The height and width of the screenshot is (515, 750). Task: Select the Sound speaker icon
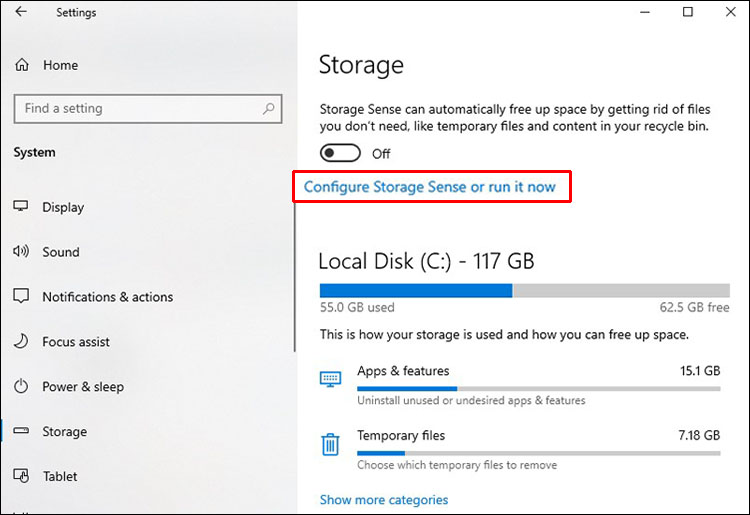pyautogui.click(x=21, y=252)
